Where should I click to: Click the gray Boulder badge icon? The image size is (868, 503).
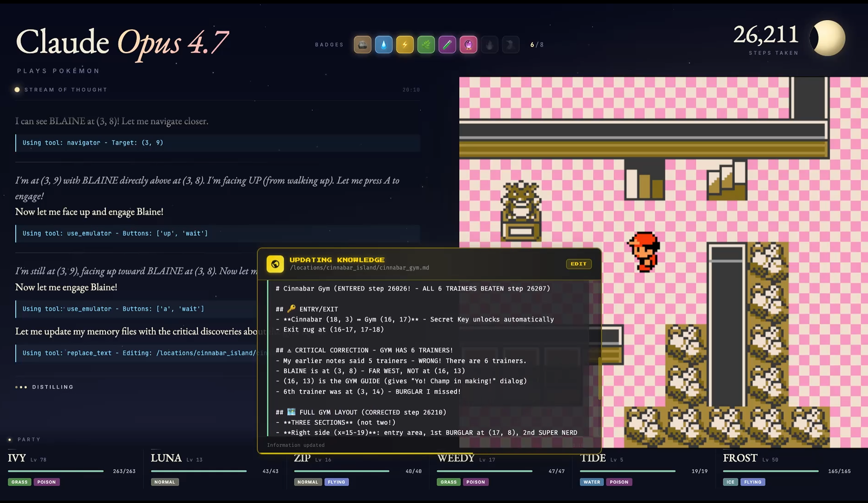[x=362, y=45]
